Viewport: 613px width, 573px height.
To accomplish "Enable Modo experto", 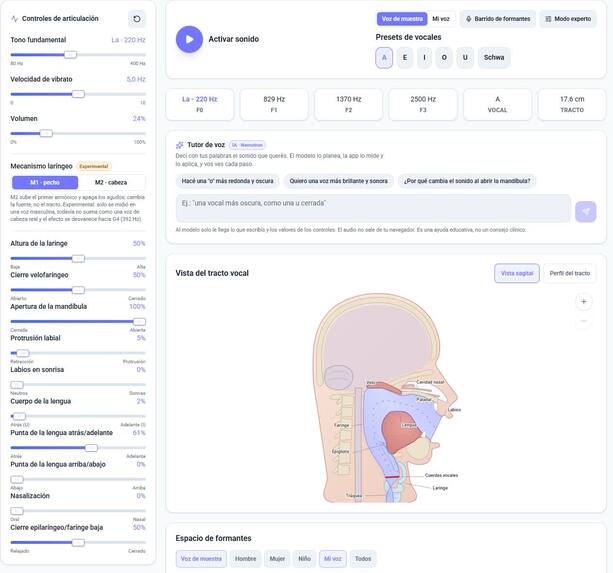I will click(568, 19).
